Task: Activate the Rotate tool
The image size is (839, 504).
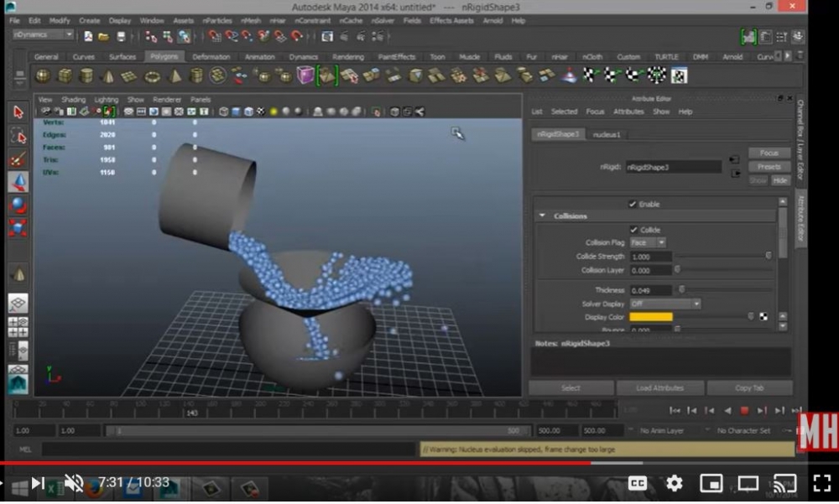Action: (x=18, y=205)
